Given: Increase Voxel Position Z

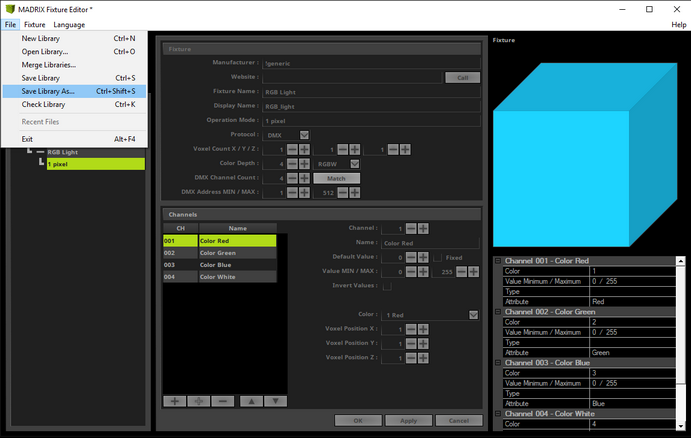Looking at the screenshot, I should tap(423, 358).
